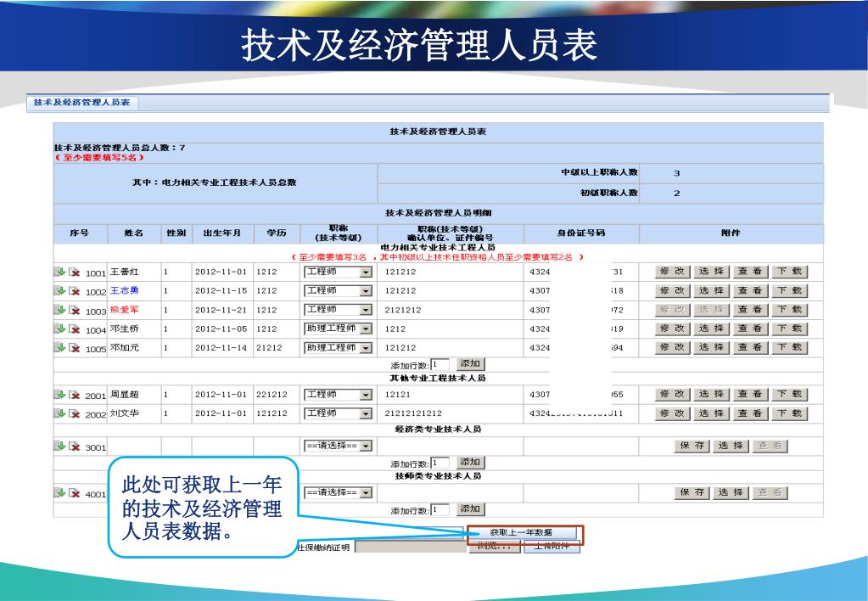Click 添加 button under 经济类专业技术人员 section
The width and height of the screenshot is (868, 601).
470,463
